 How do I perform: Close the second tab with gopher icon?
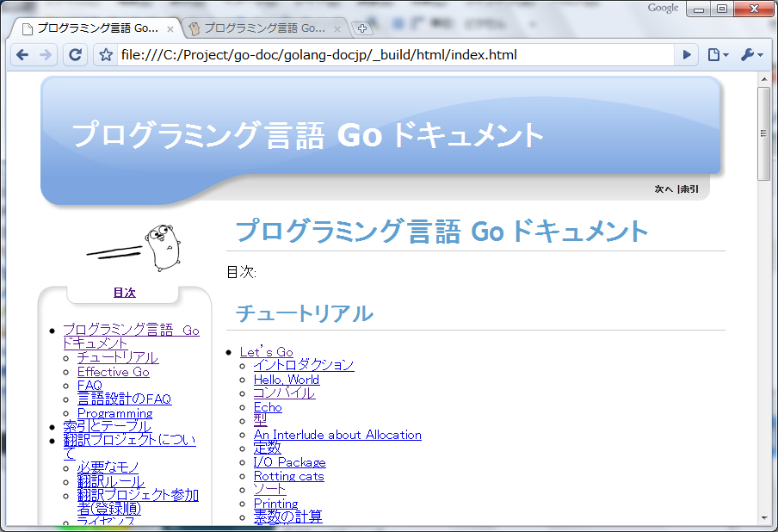pyautogui.click(x=337, y=29)
